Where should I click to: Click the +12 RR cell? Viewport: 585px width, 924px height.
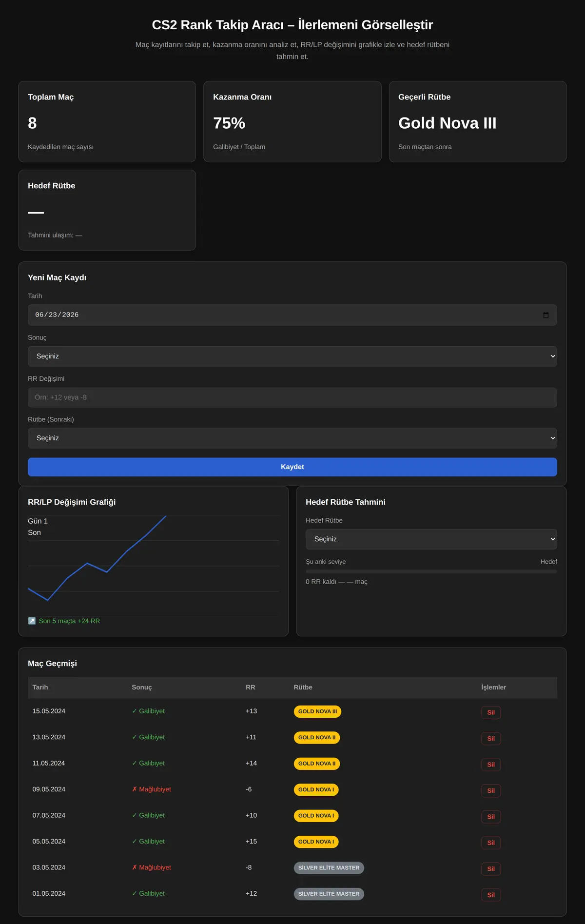tap(251, 894)
